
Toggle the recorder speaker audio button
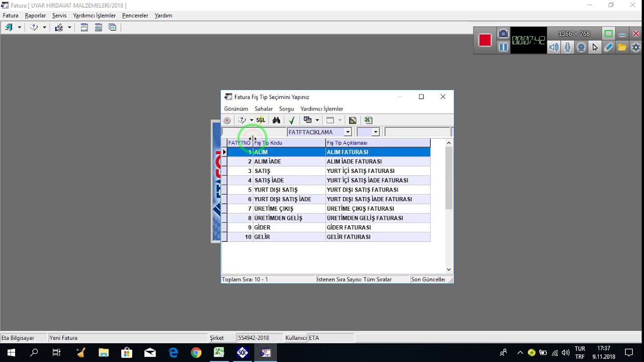554,47
